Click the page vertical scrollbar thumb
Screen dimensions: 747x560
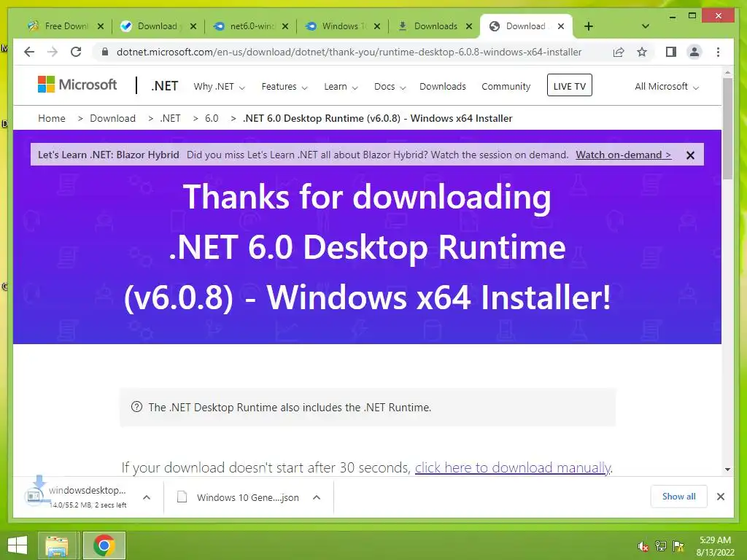click(727, 128)
